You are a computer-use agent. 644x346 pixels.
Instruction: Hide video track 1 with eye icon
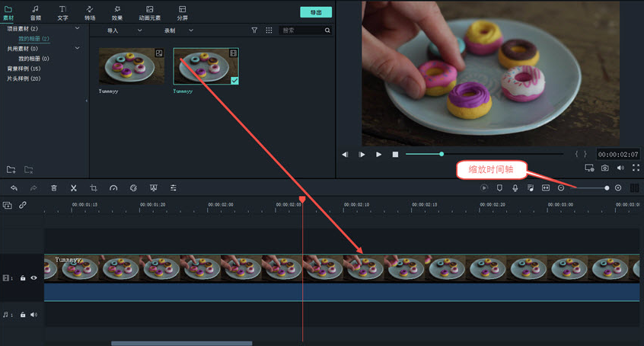[x=33, y=278]
